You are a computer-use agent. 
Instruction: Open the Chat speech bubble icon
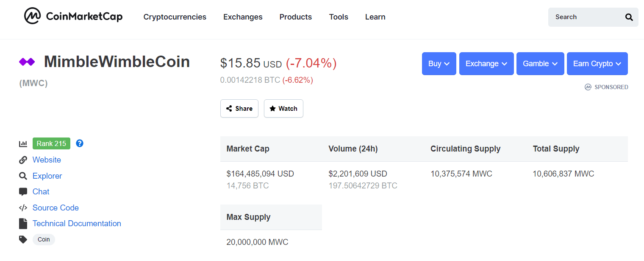click(x=23, y=191)
